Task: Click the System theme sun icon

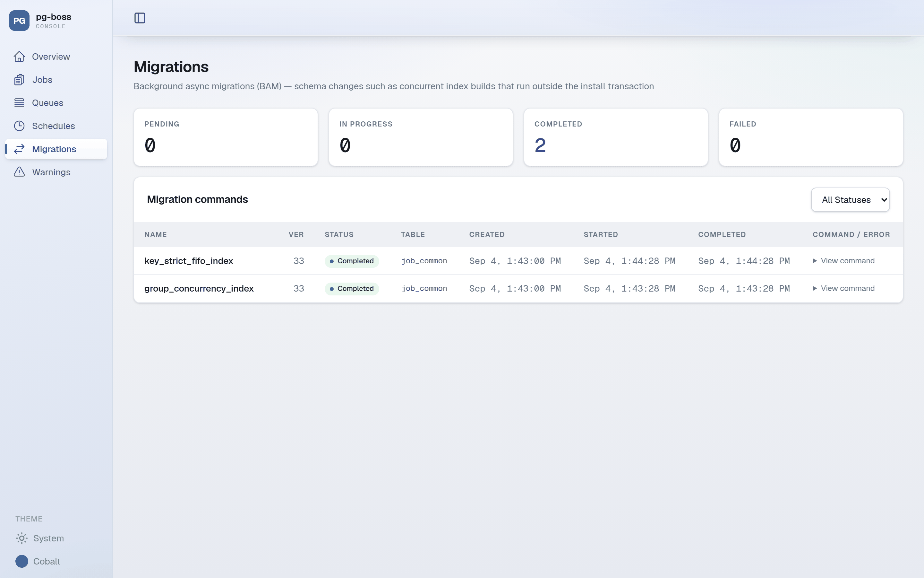Action: 22,538
